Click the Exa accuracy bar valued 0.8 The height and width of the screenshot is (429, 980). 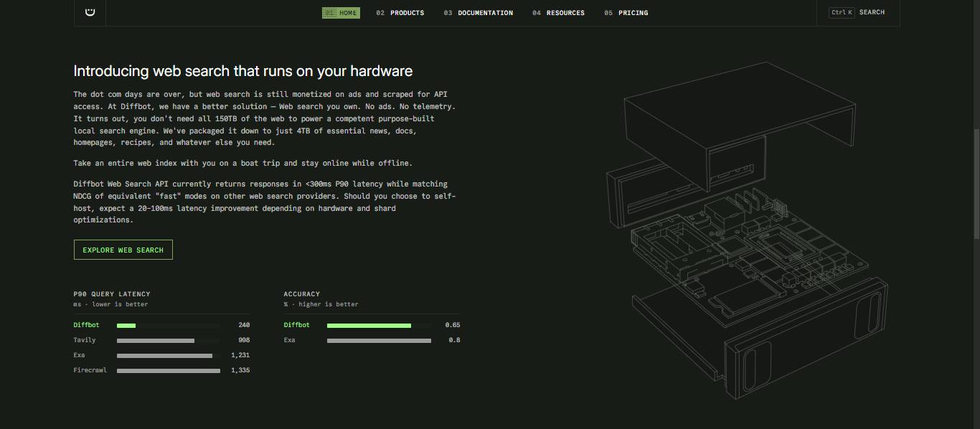pyautogui.click(x=379, y=341)
